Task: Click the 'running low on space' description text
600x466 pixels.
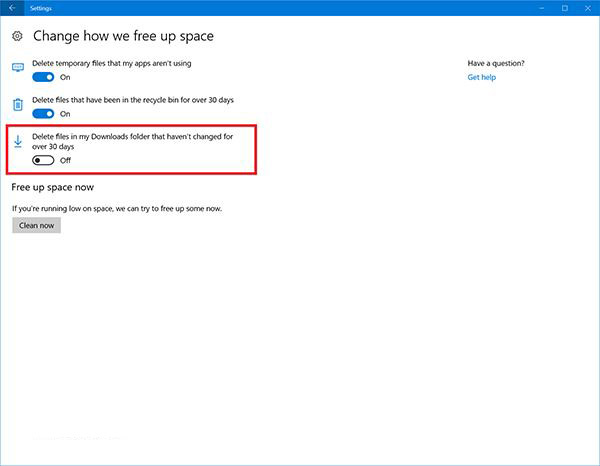Action: click(x=116, y=208)
